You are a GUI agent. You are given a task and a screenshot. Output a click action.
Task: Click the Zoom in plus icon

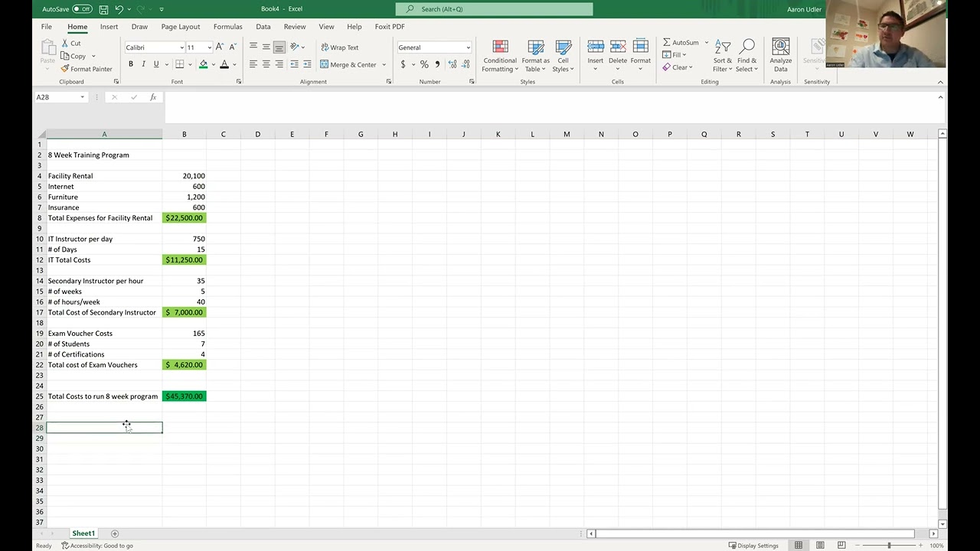920,546
